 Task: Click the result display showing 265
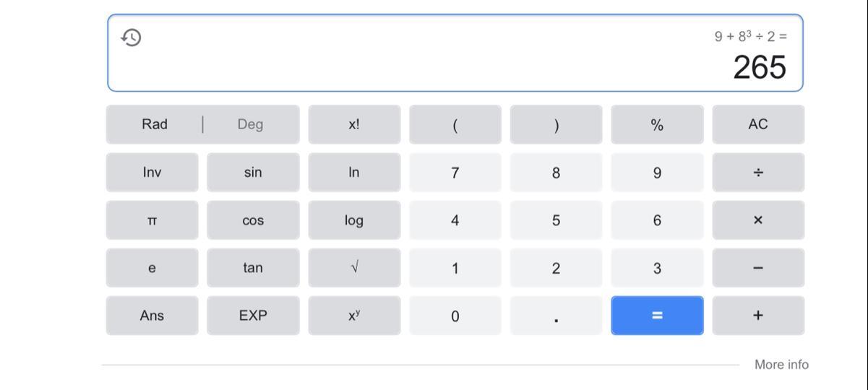coord(759,68)
